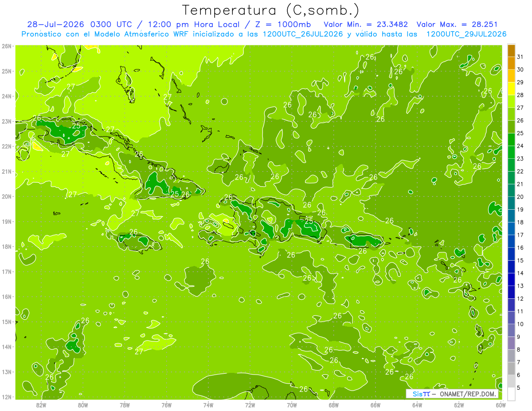The image size is (532, 411).
Task: Click the 78W longitude axis label
Action: click(125, 405)
